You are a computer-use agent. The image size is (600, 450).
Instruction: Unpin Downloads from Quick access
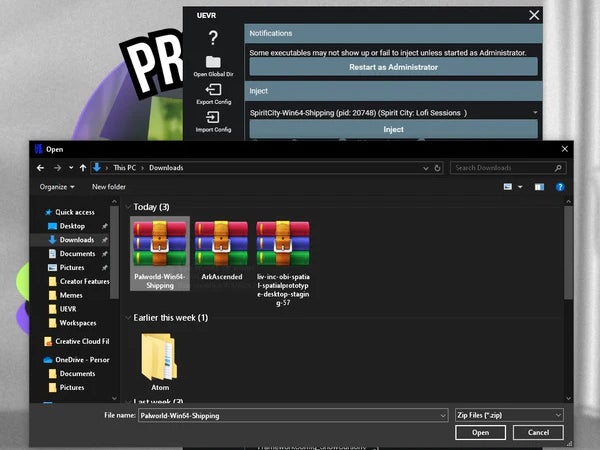pyautogui.click(x=104, y=240)
